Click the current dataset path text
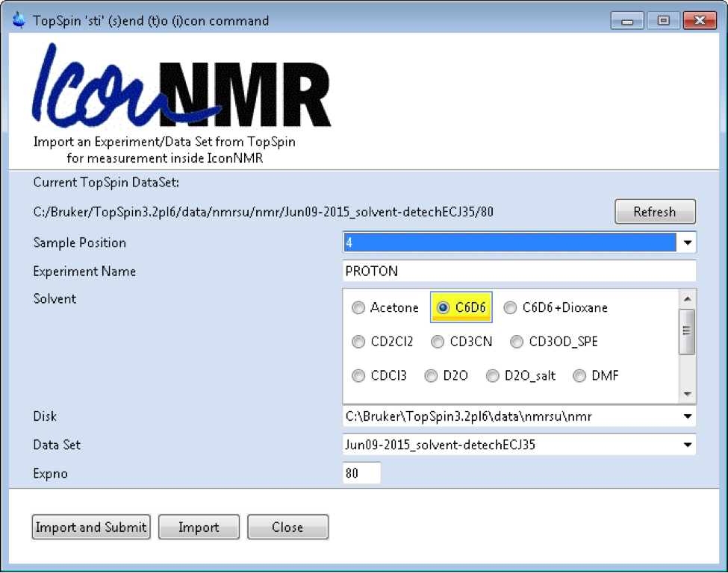Image resolution: width=728 pixels, height=573 pixels. [x=263, y=212]
